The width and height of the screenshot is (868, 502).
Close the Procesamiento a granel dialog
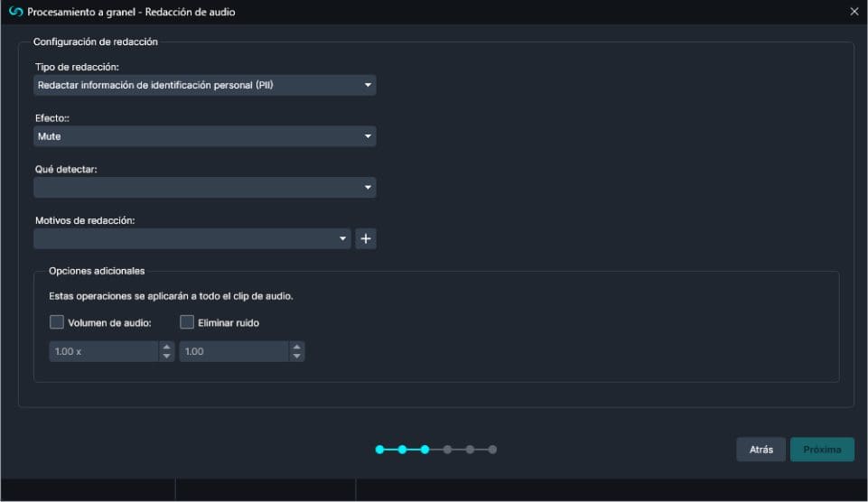tap(854, 12)
